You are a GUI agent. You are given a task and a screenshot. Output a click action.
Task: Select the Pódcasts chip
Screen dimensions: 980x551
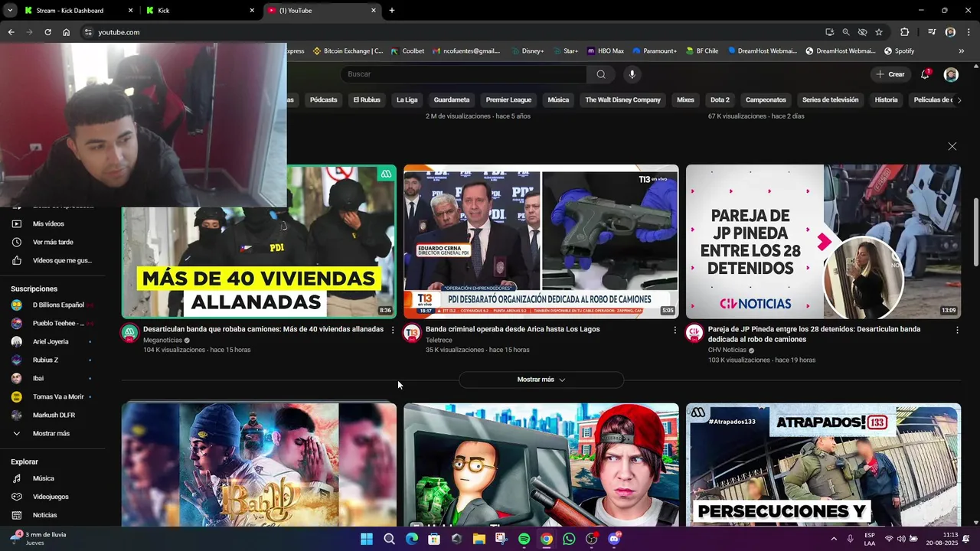323,99
